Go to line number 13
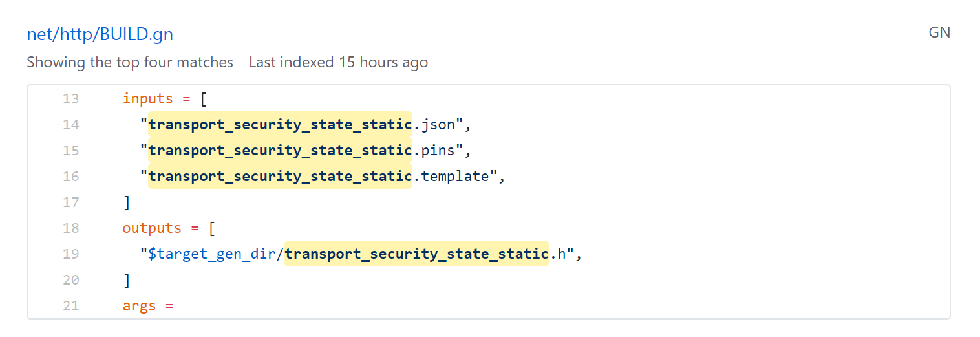This screenshot has width=980, height=337. tap(71, 99)
